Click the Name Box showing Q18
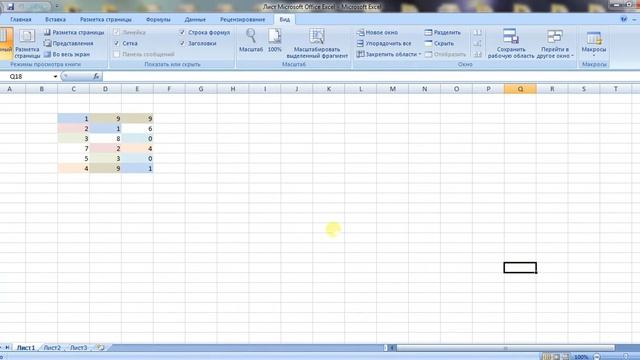This screenshot has width=640, height=360. [27, 76]
